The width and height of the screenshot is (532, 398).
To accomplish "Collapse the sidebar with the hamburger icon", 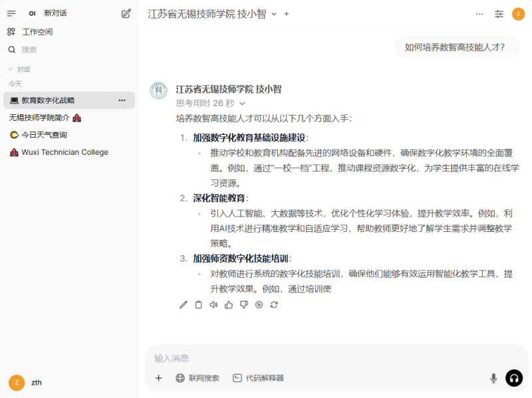I will [x=11, y=13].
